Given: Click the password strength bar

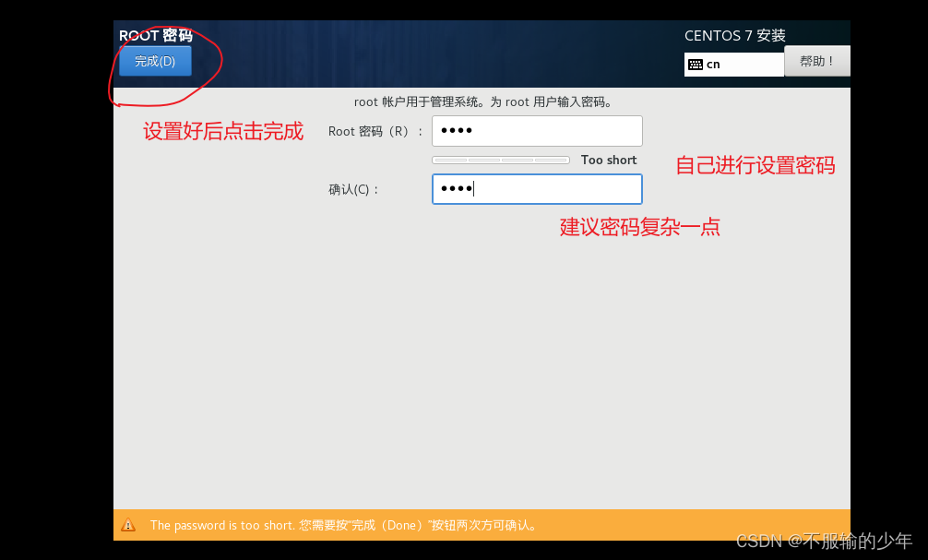Looking at the screenshot, I should click(x=501, y=160).
